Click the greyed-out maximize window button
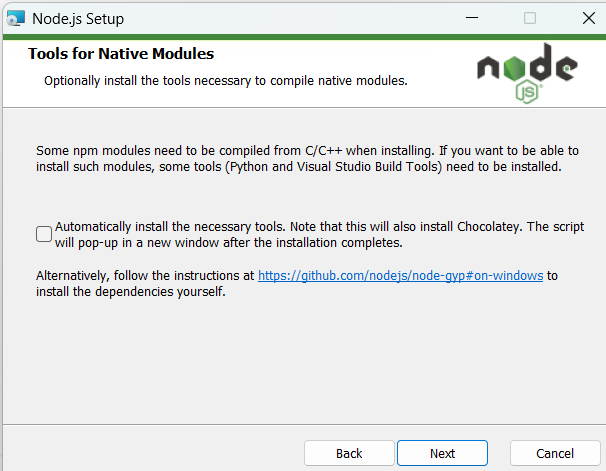 coord(530,18)
